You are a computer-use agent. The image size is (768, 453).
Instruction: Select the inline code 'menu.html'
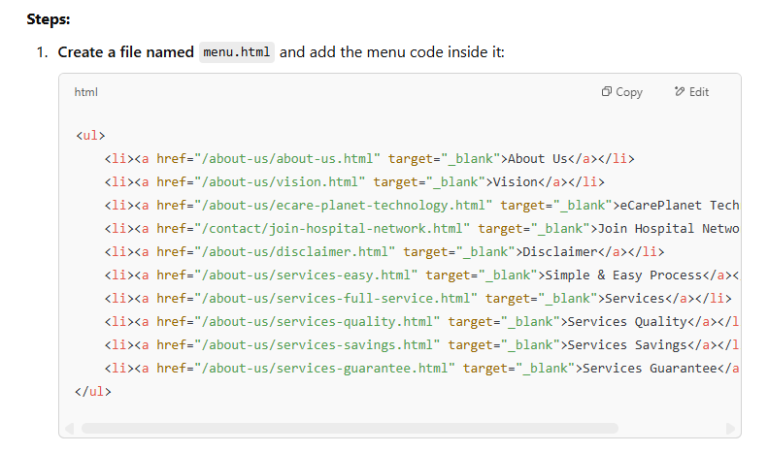coord(236,52)
